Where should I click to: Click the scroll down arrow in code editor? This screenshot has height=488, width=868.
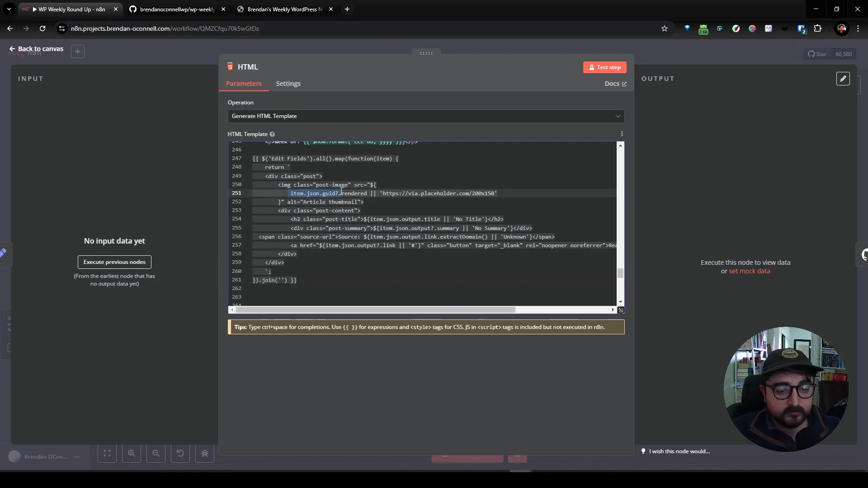click(x=620, y=302)
